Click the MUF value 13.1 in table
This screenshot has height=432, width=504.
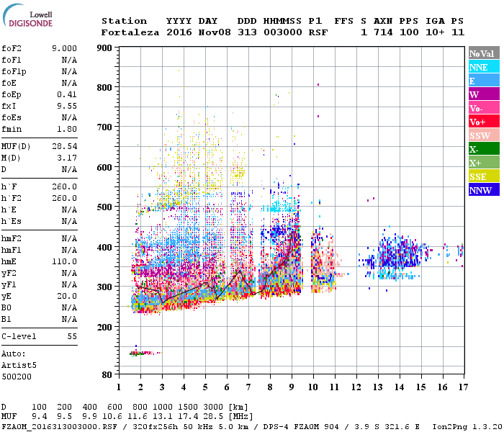[162, 417]
